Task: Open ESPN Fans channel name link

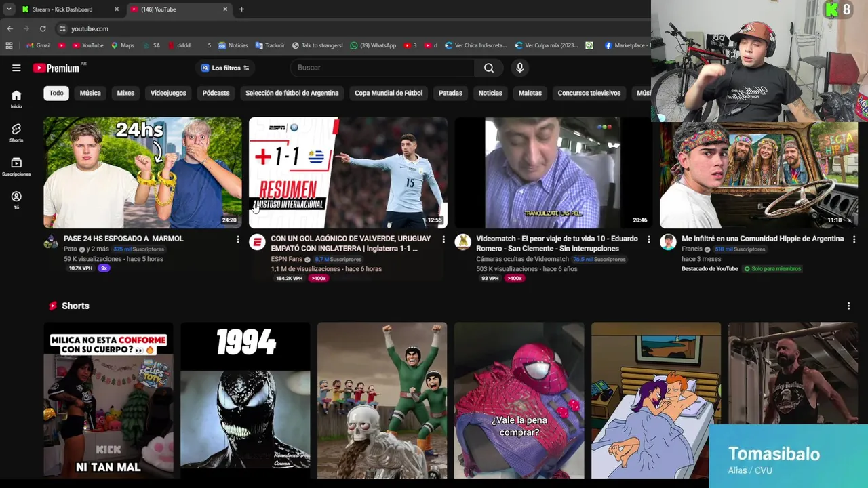Action: click(286, 259)
